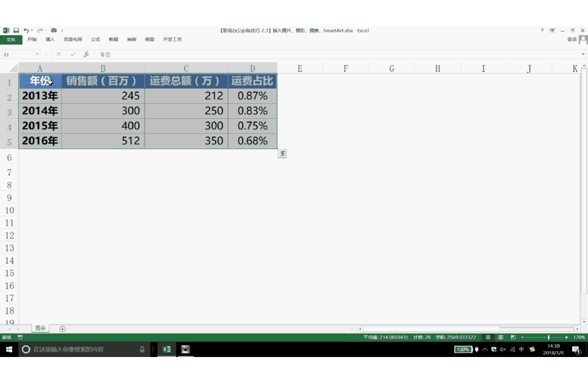This screenshot has width=588, height=384.
Task: Open the Action Center notification icon
Action: pyautogui.click(x=577, y=350)
